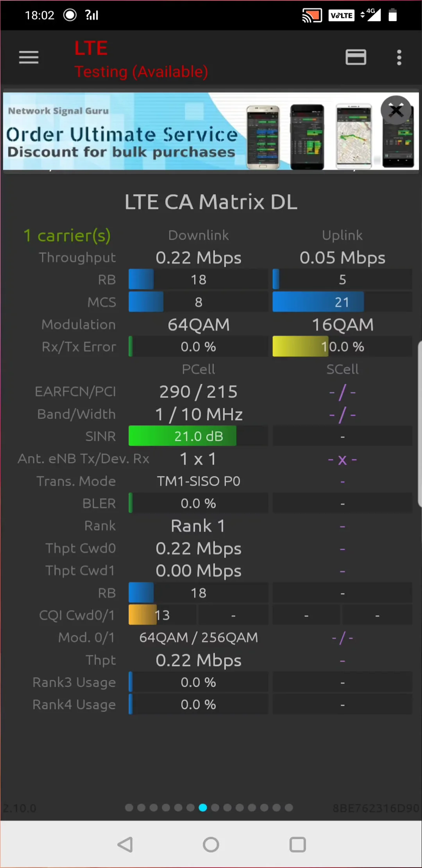Select the highlighted cyan page dot

pos(203,807)
